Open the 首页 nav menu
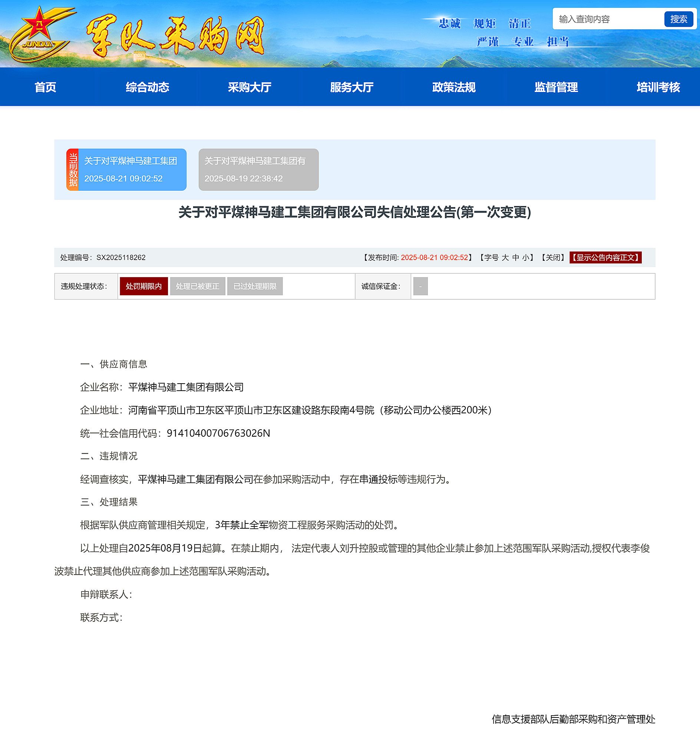 46,87
